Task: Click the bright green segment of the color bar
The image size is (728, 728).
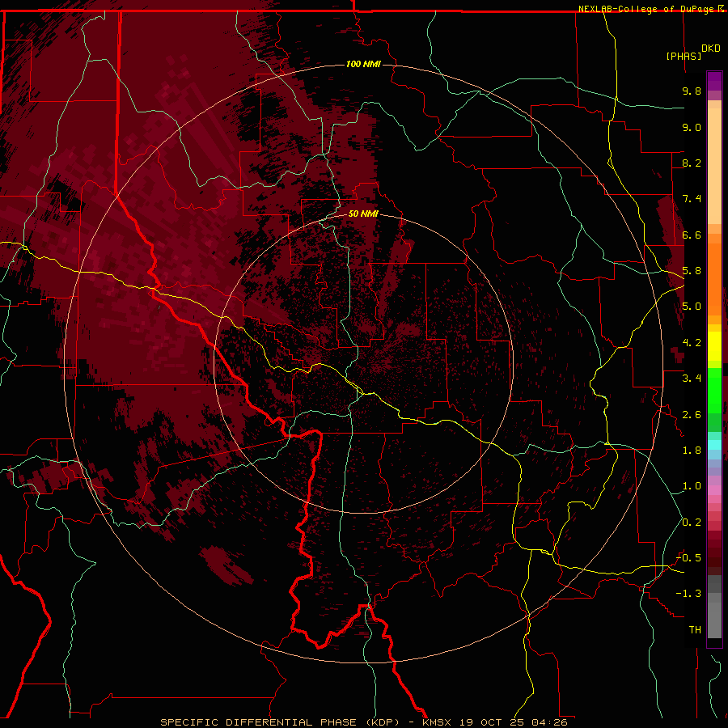Action: coord(714,391)
